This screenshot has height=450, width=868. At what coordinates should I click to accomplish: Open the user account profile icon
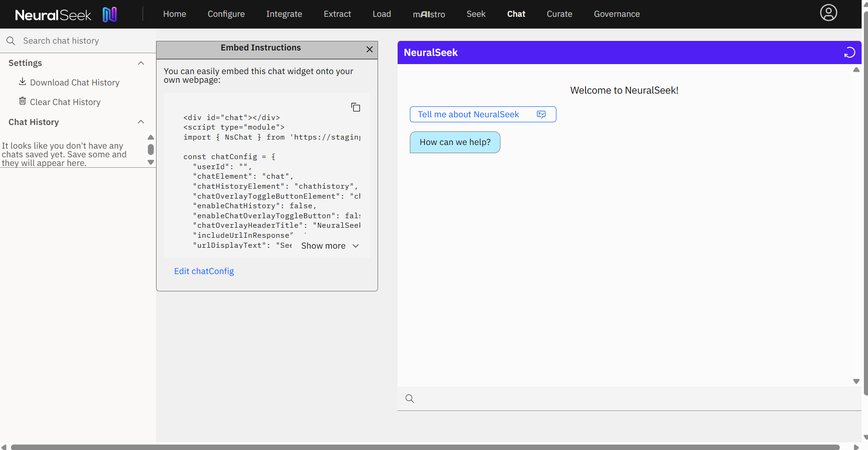click(828, 13)
